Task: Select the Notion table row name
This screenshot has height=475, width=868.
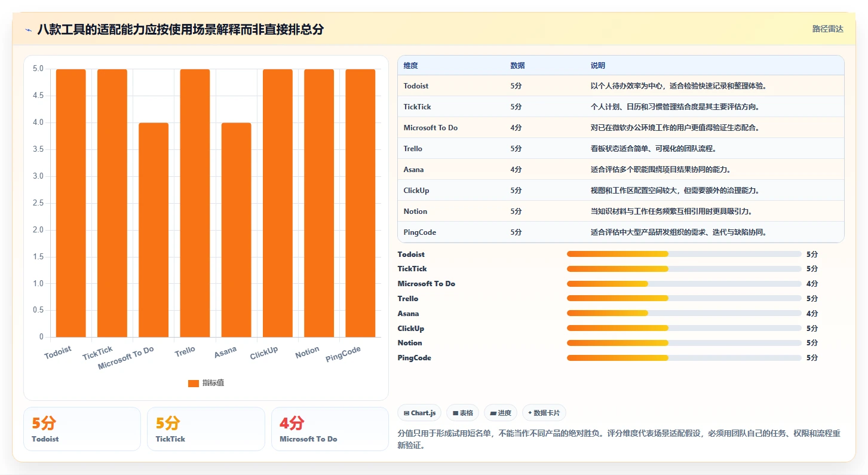Action: [415, 212]
